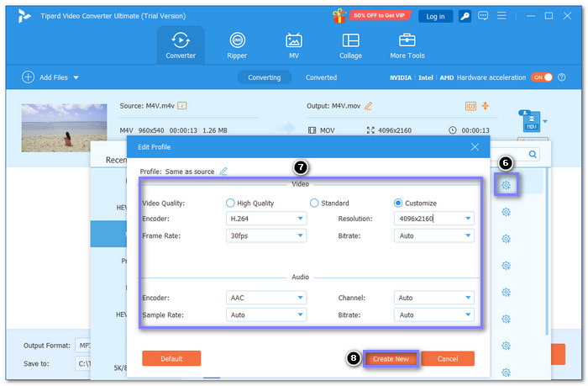Screen dimensions: 588x386
Task: Click the 50% OFF gift promotion
Action: pos(371,15)
